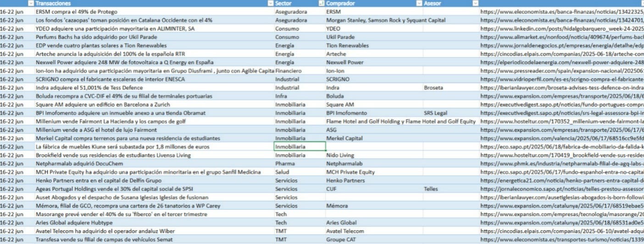Select the BPI Imofomento Obramat transaction cell
This screenshot has height=244, width=644.
click(154, 113)
